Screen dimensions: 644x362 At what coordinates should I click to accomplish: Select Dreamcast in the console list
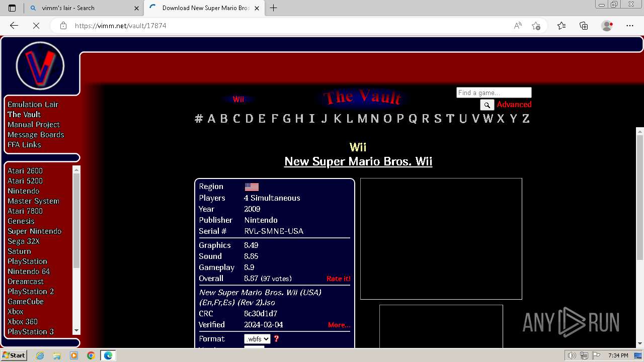pos(26,282)
